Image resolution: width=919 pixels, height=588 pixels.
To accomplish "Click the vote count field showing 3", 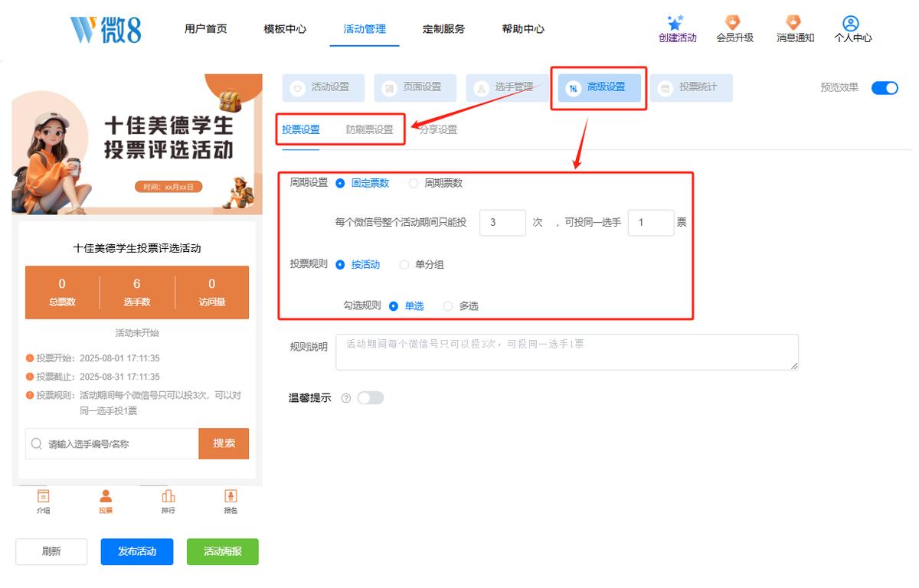I will pos(502,223).
